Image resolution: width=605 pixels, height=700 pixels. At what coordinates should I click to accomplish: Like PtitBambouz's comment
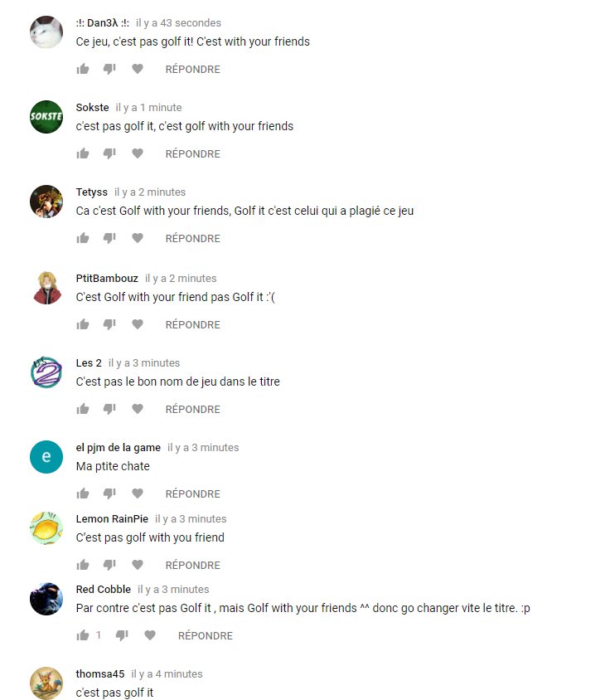pyautogui.click(x=83, y=324)
